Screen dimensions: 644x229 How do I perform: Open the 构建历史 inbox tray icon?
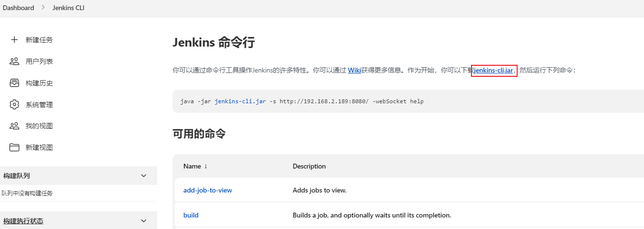(14, 83)
